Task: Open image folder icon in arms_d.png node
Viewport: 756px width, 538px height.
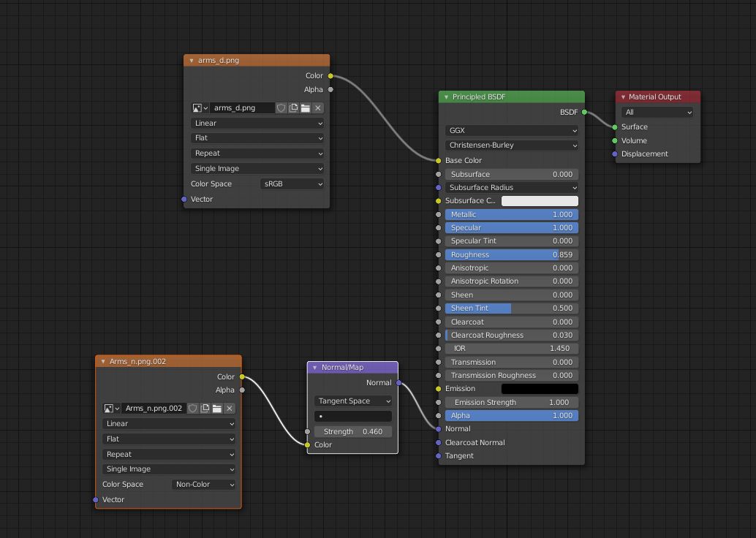Action: 305,108
